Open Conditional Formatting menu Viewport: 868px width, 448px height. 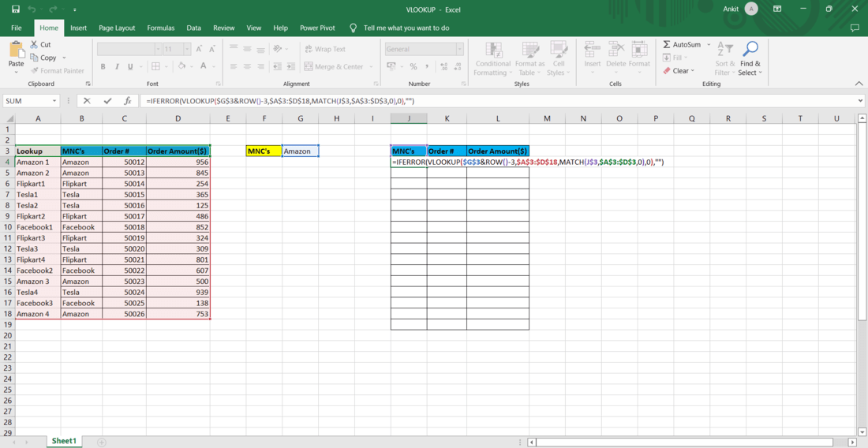492,59
